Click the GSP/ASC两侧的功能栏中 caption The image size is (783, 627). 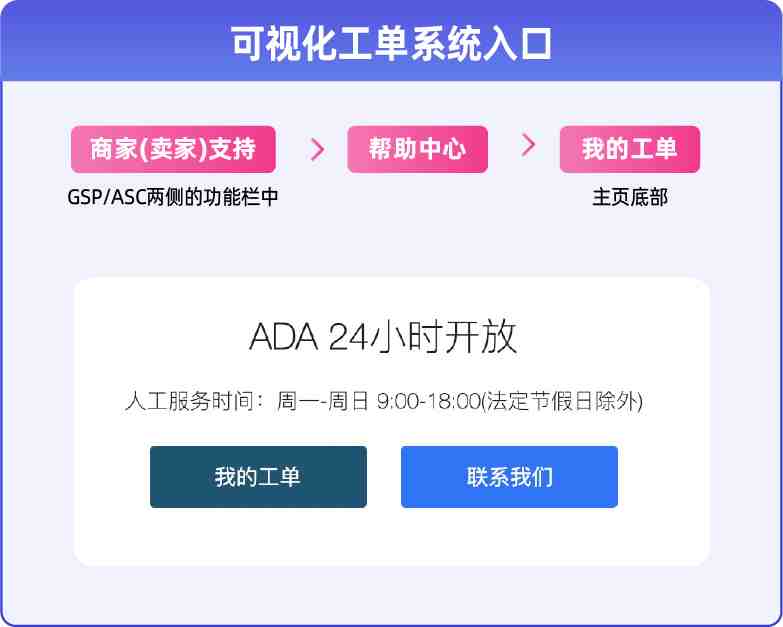coord(173,197)
